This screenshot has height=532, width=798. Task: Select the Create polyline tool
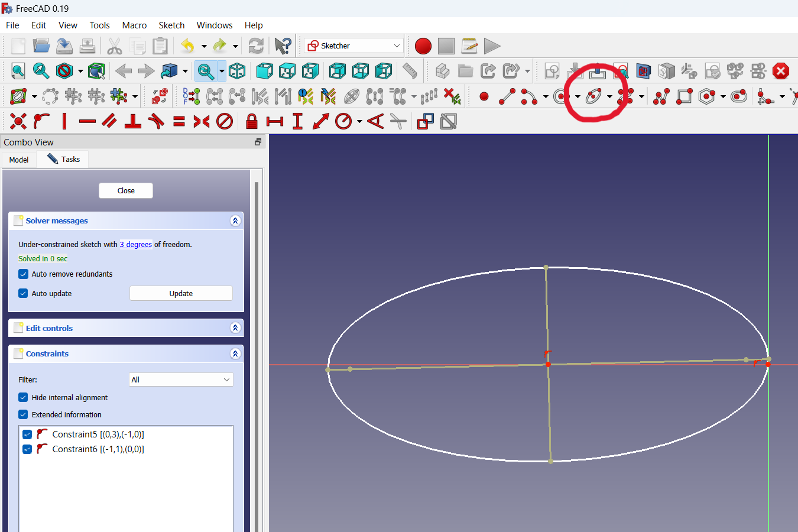click(661, 96)
